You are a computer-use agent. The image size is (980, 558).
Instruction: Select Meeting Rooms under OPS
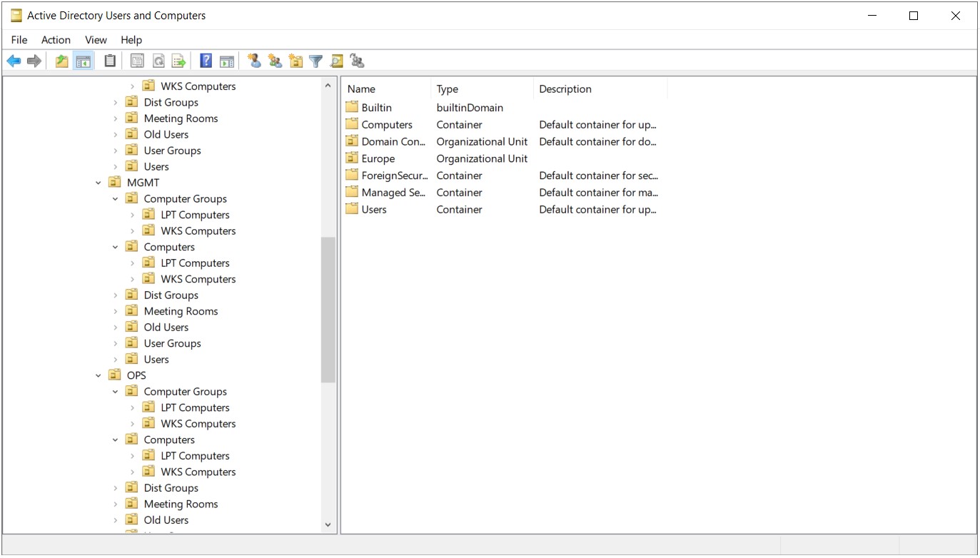[181, 504]
